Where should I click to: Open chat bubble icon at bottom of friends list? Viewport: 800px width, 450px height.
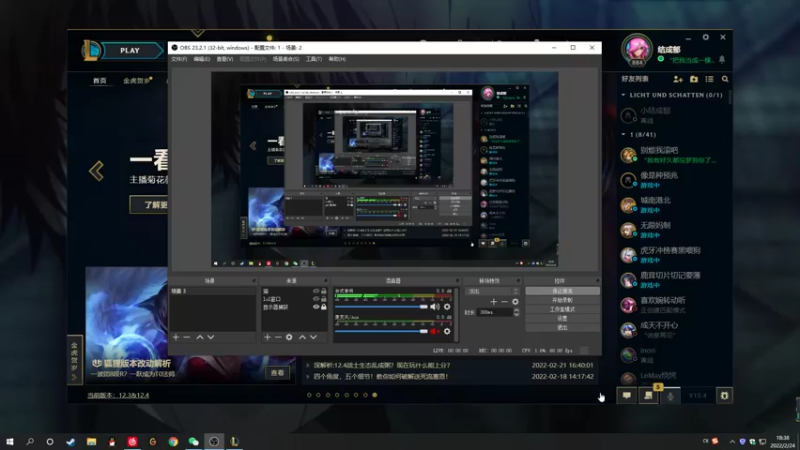click(627, 395)
